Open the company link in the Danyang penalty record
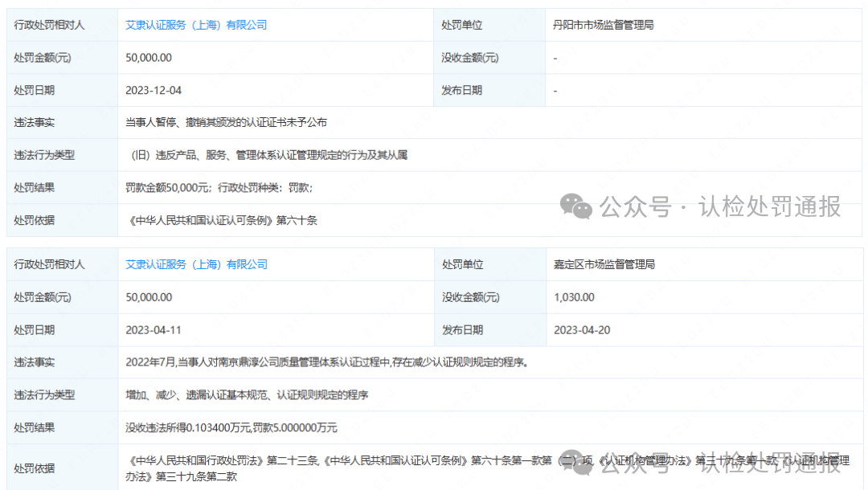 [x=196, y=25]
